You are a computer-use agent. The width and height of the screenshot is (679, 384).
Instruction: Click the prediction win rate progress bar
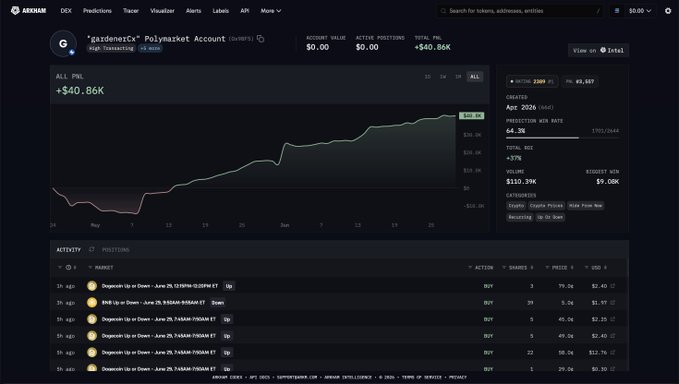[563, 138]
